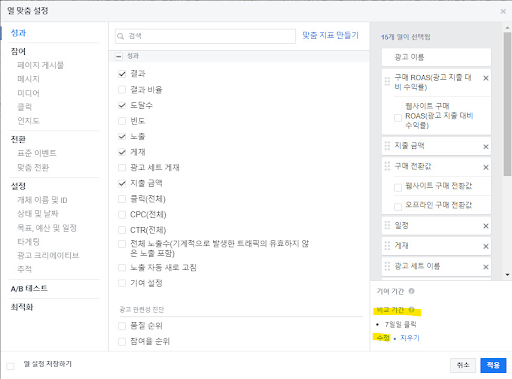Check the CTR(전체) checkbox
Screen dimensions: 512x379
[x=122, y=230]
